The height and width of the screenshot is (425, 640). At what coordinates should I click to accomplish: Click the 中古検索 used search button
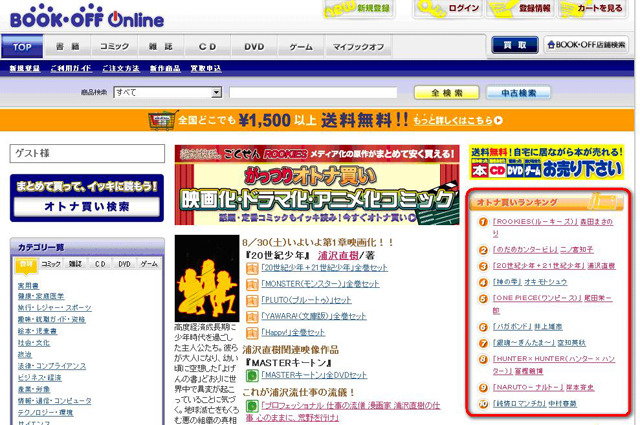(x=518, y=93)
